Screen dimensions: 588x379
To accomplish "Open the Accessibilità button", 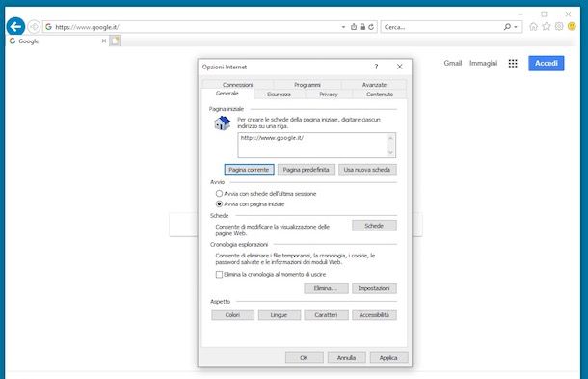I will pyautogui.click(x=374, y=315).
